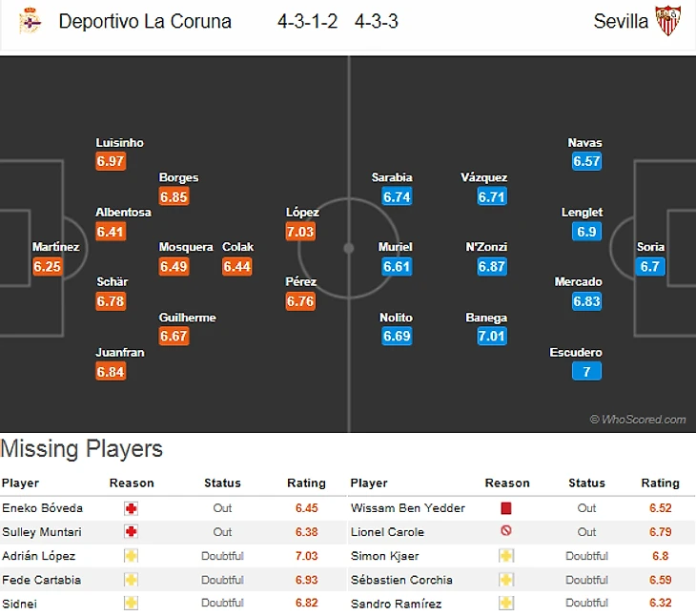Click goalkeeper Soria's 6.7 rating badge

pos(650,267)
